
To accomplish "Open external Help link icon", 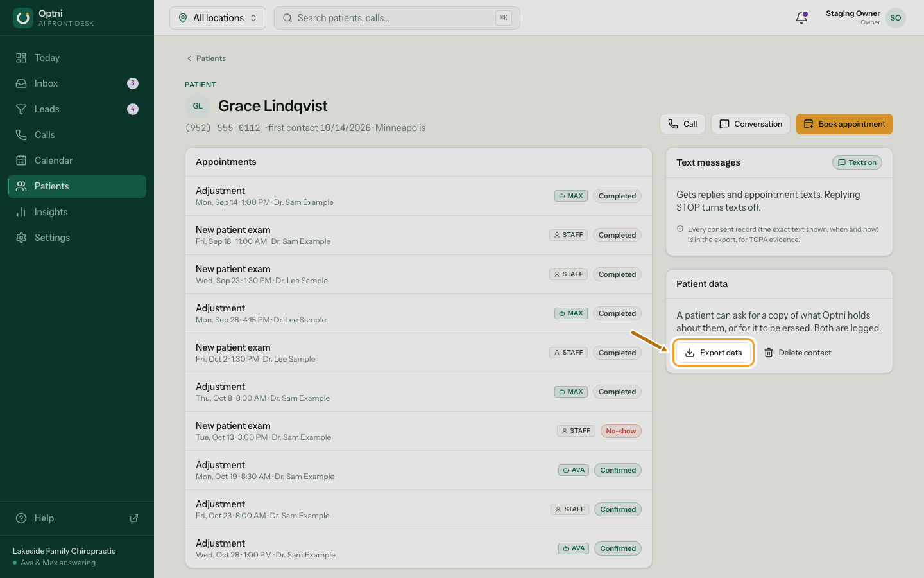I will 134,518.
